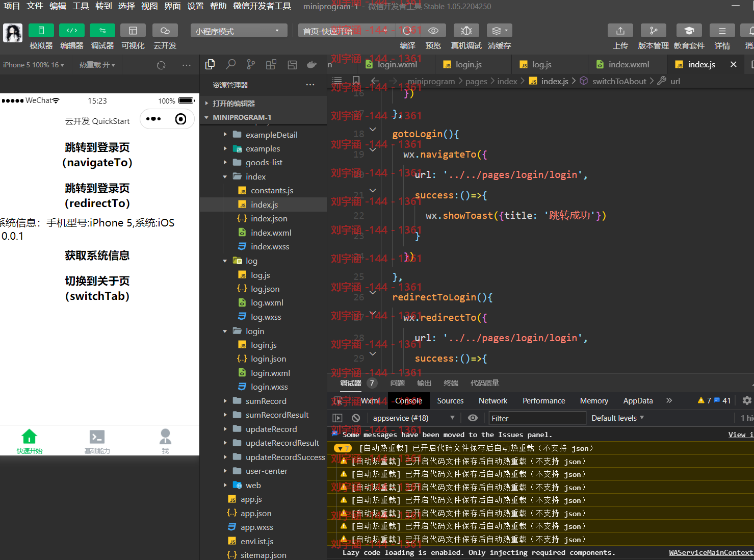Clear the console icon
754x560 pixels.
pyautogui.click(x=356, y=418)
